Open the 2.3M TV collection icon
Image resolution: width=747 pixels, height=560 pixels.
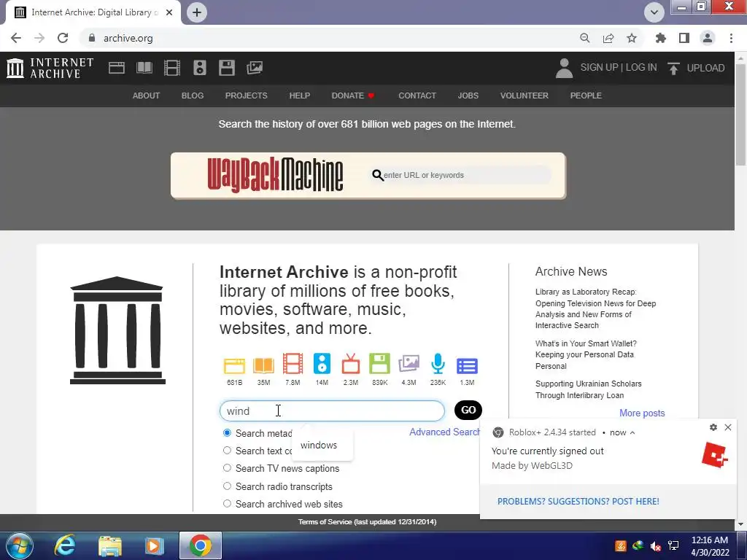pos(351,364)
